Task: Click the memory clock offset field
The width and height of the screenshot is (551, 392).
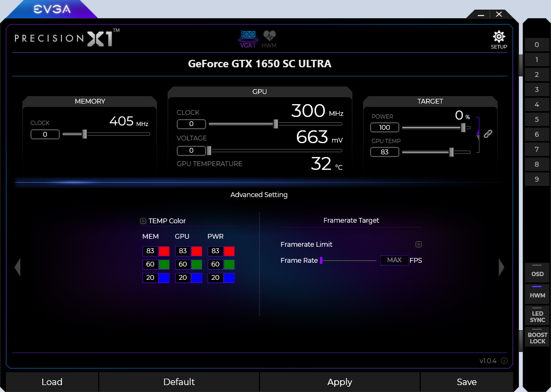Action: tap(45, 134)
